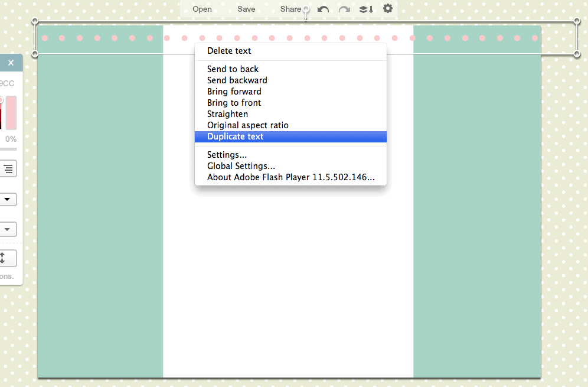
Task: Click the Open button in top toolbar
Action: click(202, 9)
